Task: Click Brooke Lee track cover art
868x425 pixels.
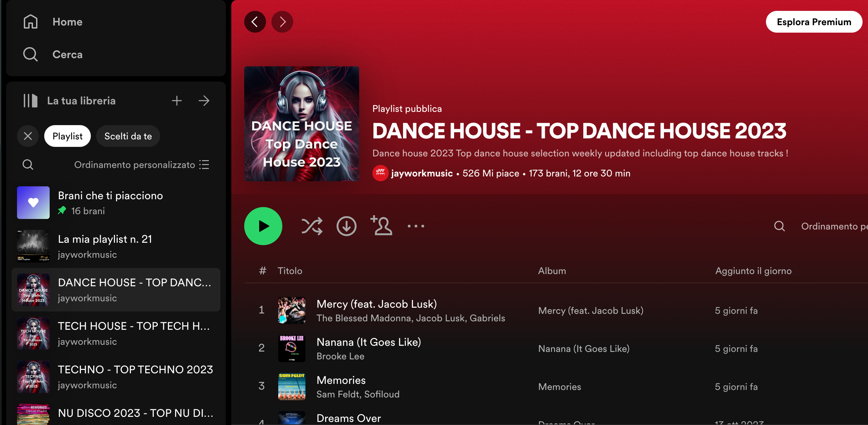Action: (x=292, y=348)
